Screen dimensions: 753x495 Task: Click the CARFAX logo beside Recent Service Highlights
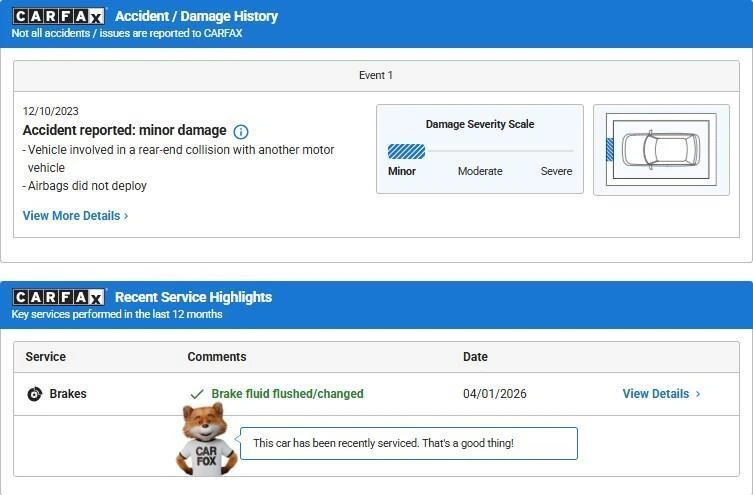(58, 297)
